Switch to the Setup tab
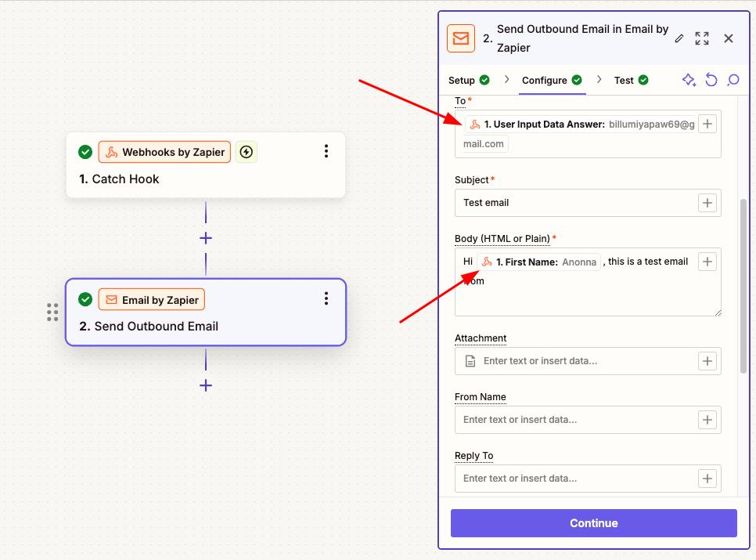Image resolution: width=756 pixels, height=560 pixels. (x=469, y=80)
